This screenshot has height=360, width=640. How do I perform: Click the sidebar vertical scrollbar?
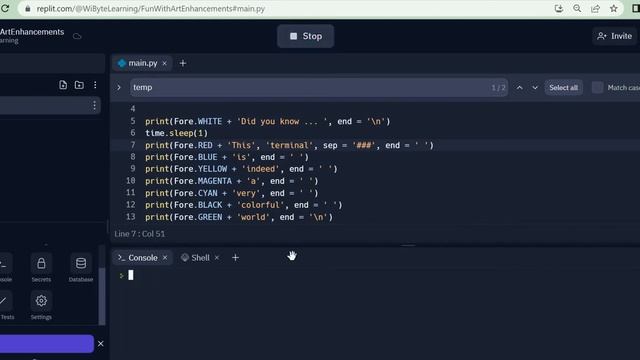click(102, 296)
